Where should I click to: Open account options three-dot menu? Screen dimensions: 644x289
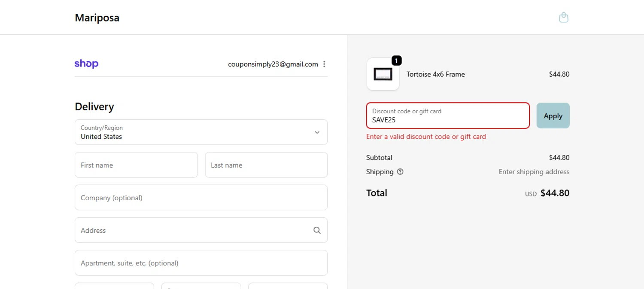[324, 64]
